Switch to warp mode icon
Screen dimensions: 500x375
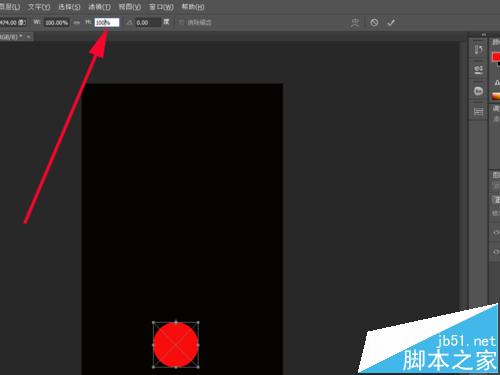point(355,23)
